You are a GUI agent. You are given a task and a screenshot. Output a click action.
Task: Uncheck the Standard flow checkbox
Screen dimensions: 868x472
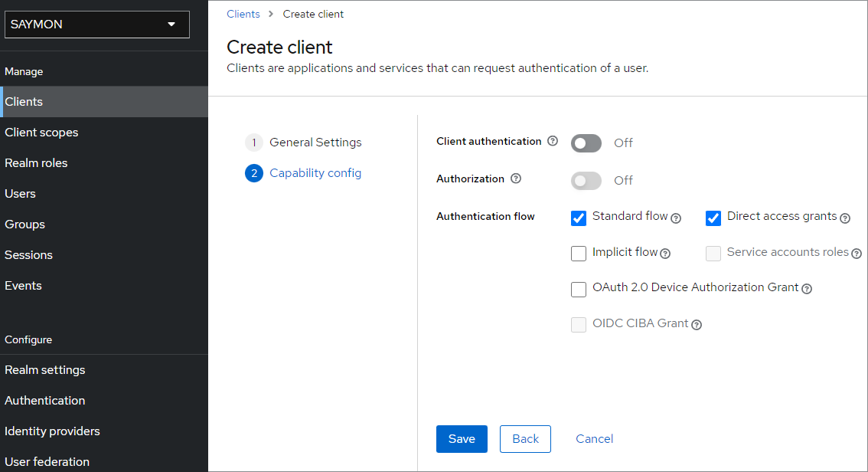click(579, 218)
